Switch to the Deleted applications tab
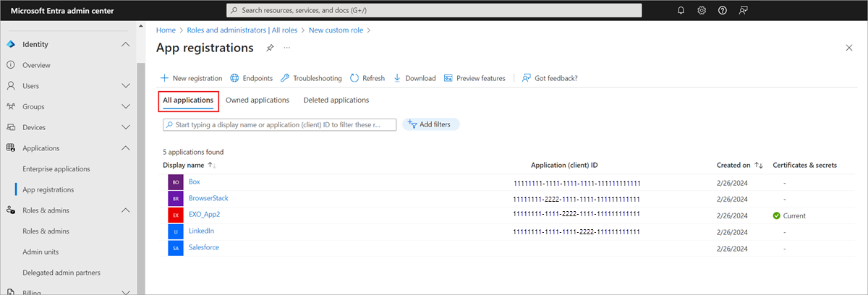The image size is (868, 295). 336,100
